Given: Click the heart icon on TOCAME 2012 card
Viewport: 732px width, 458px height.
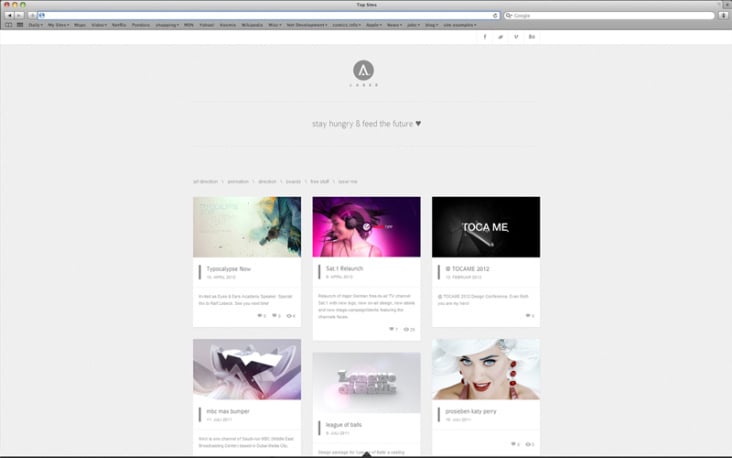Looking at the screenshot, I should [528, 316].
